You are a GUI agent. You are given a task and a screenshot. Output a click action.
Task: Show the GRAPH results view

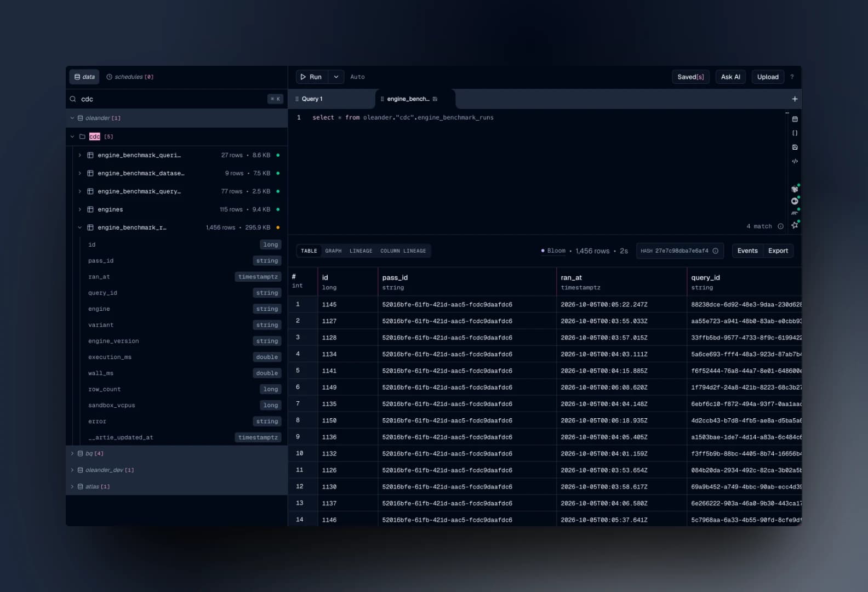333,251
